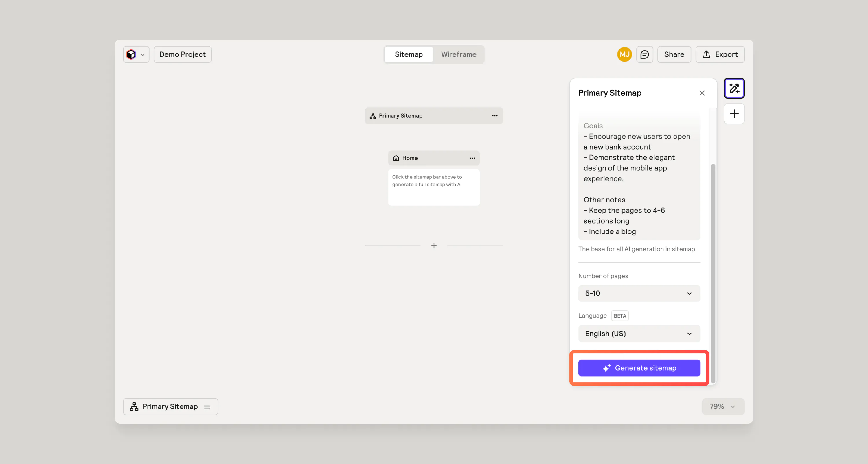The image size is (868, 464).
Task: Click the Home page AI hint placeholder text
Action: [x=426, y=181]
